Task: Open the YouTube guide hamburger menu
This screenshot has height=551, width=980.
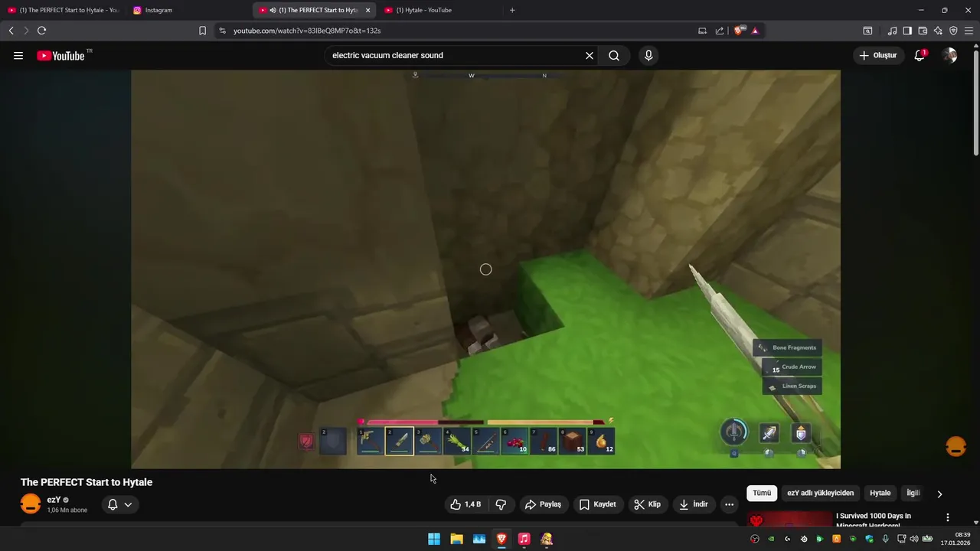Action: coord(18,56)
